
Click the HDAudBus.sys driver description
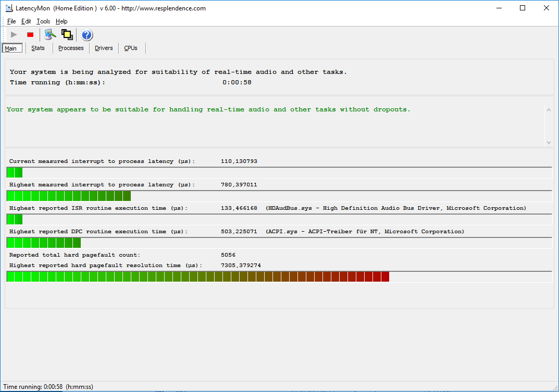click(396, 208)
